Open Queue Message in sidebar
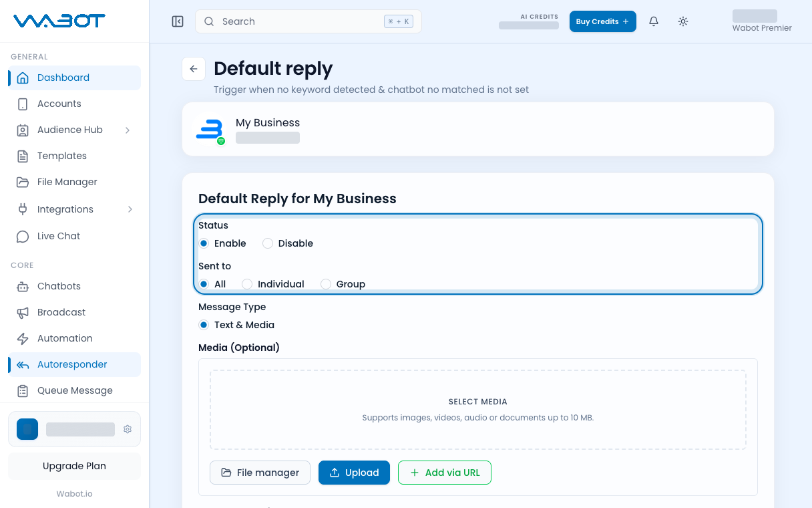Viewport: 812px width, 508px height. coord(75,390)
